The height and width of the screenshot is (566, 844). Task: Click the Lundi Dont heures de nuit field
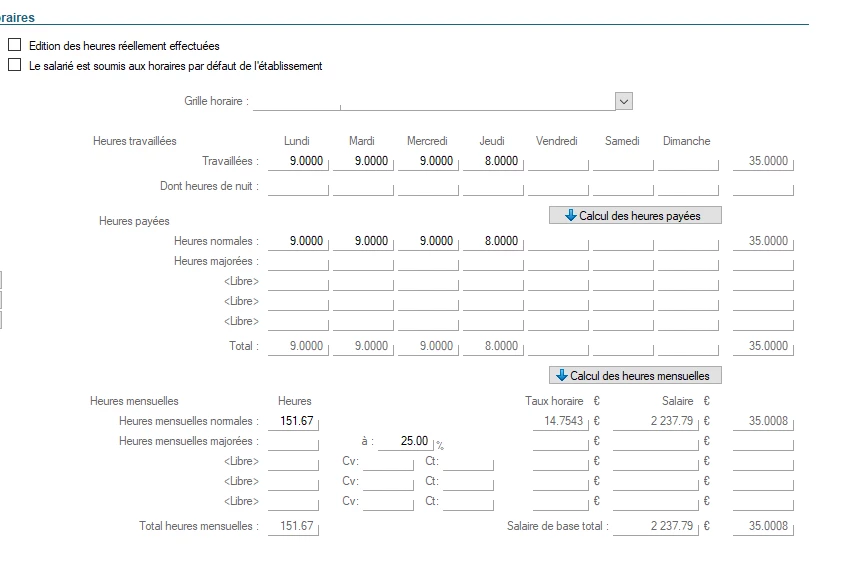coord(298,187)
